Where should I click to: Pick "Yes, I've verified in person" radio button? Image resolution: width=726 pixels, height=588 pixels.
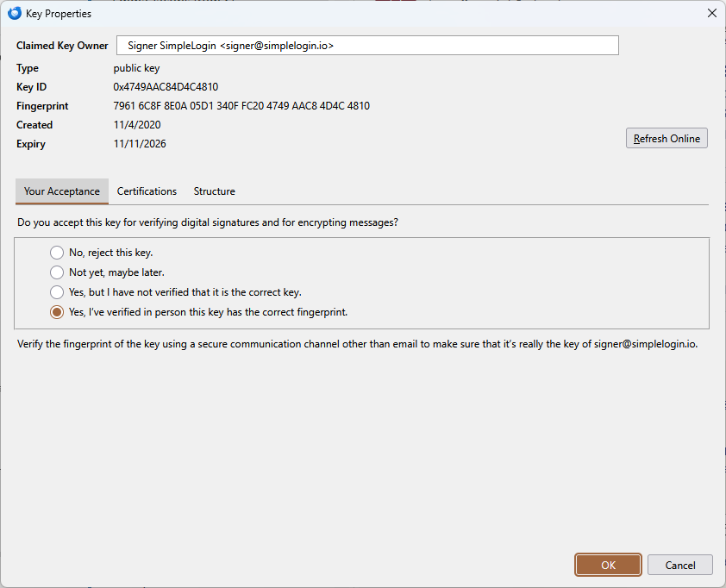pos(57,312)
